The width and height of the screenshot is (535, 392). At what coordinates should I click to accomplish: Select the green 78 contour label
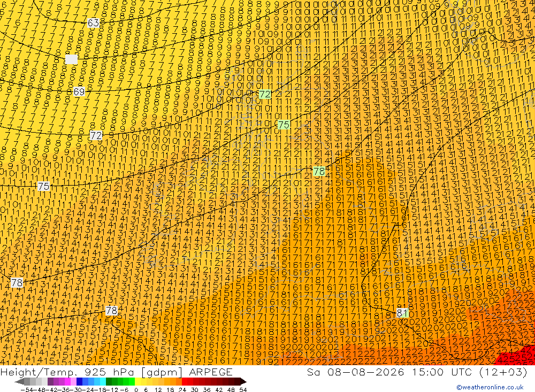click(x=319, y=171)
